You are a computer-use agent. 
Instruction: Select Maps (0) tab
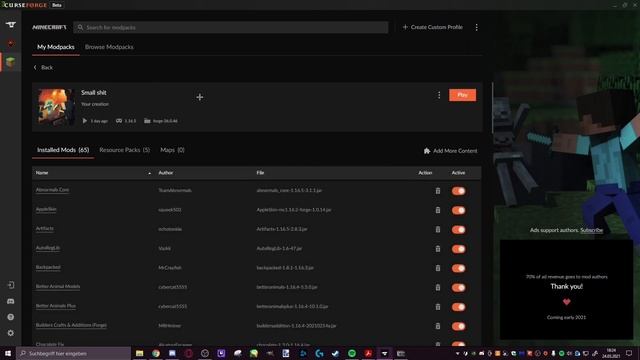pyautogui.click(x=172, y=150)
